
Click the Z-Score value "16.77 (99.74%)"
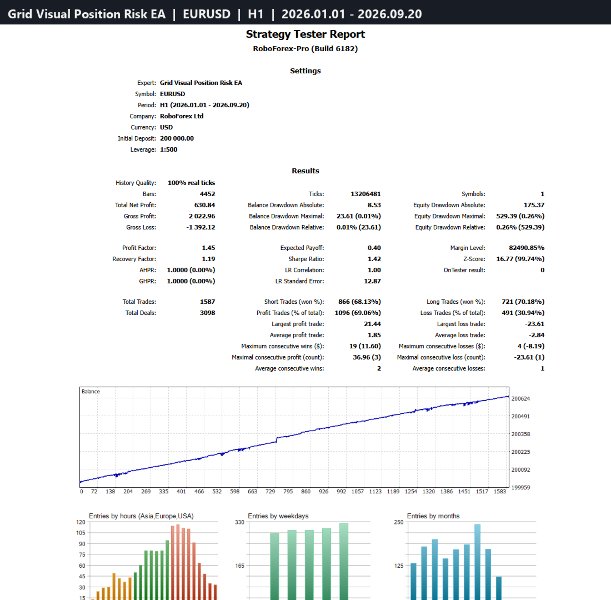coord(520,259)
